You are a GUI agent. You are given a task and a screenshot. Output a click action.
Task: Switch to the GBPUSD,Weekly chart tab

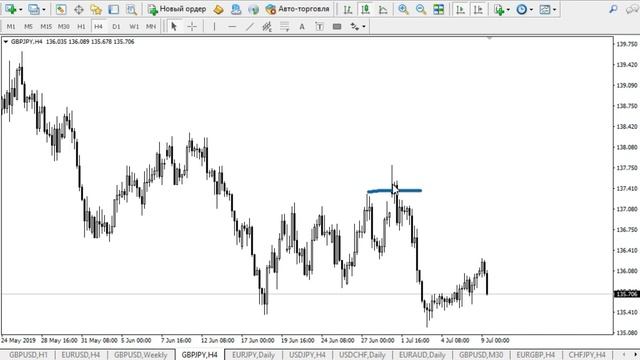141,355
